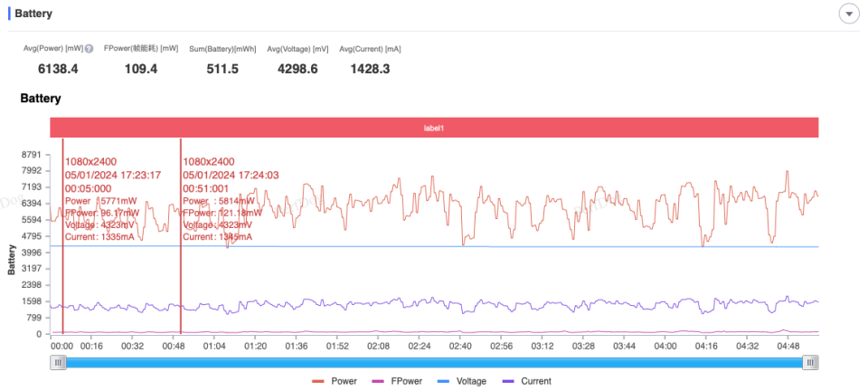
Task: Click the magenta FPower legend color marker
Action: pyautogui.click(x=378, y=382)
